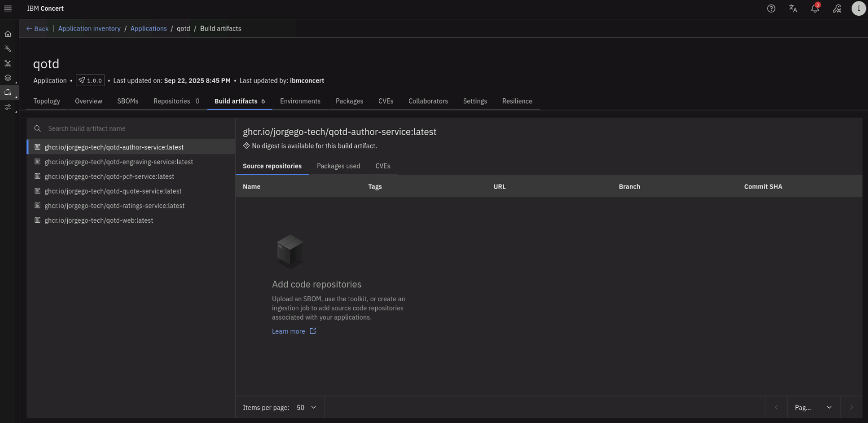Open the user profile avatar
Viewport: 868px width, 423px height.
coord(858,9)
